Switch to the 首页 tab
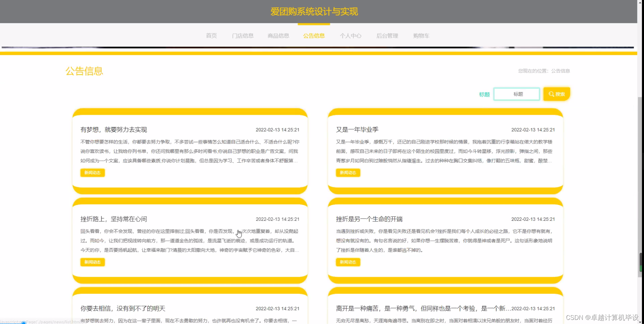644x324 pixels. pos(211,36)
